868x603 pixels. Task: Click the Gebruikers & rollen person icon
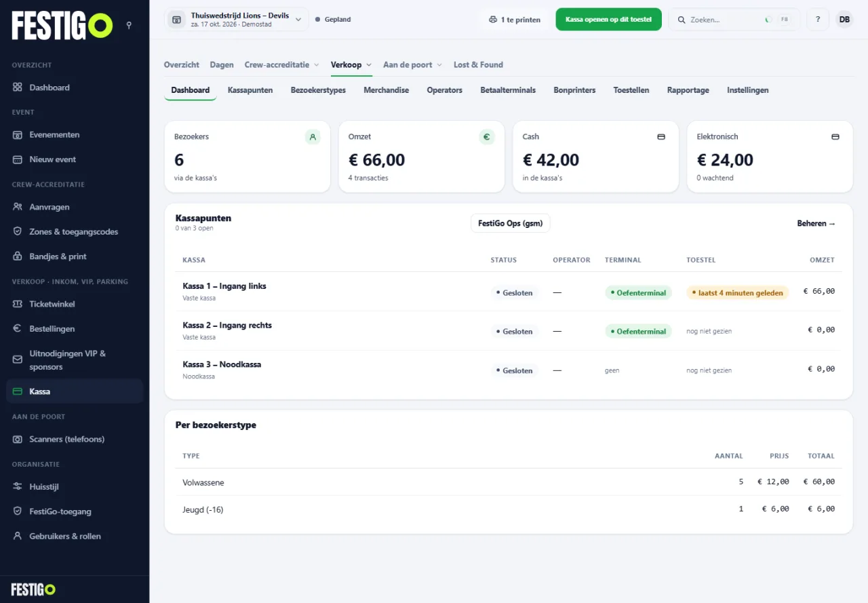coord(18,536)
